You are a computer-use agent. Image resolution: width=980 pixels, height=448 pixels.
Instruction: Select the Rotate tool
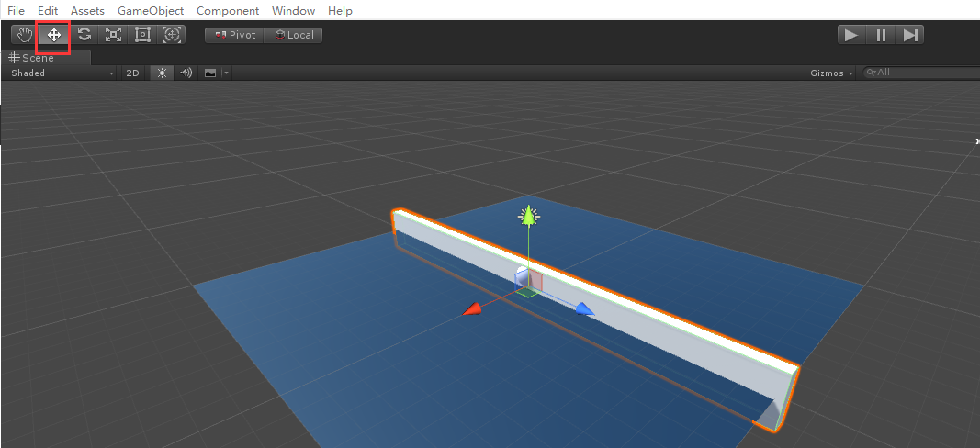pyautogui.click(x=84, y=35)
